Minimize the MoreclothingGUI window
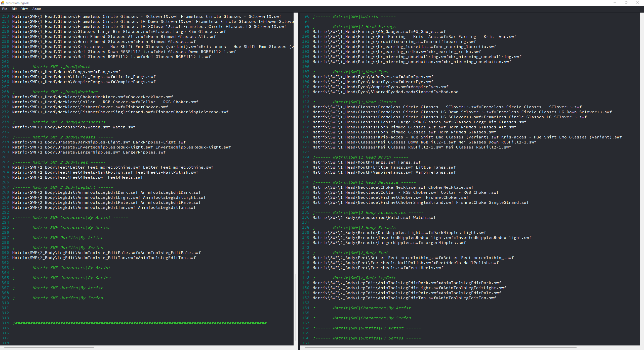 [x=615, y=3]
